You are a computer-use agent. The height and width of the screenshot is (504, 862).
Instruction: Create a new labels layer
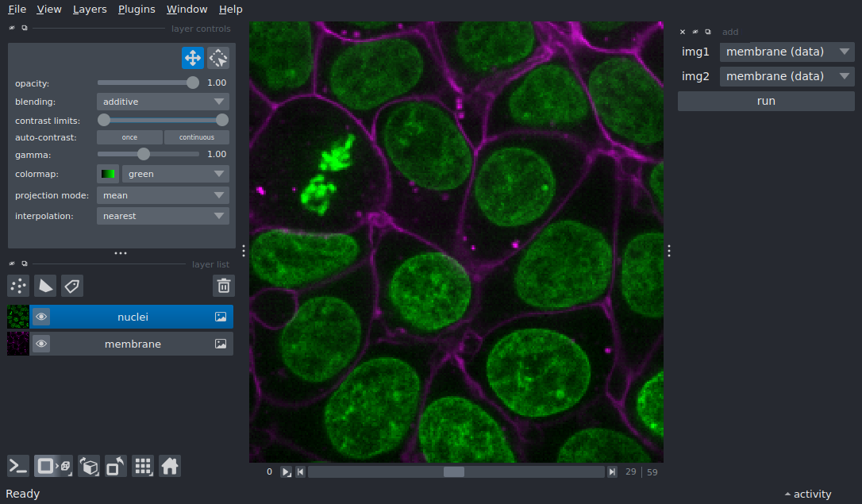tap(72, 286)
